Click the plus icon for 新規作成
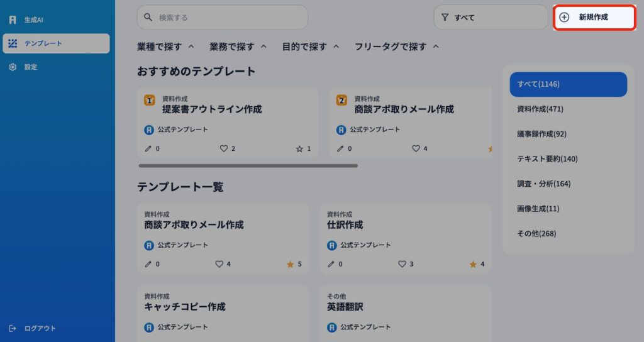The height and width of the screenshot is (342, 644). tap(564, 18)
